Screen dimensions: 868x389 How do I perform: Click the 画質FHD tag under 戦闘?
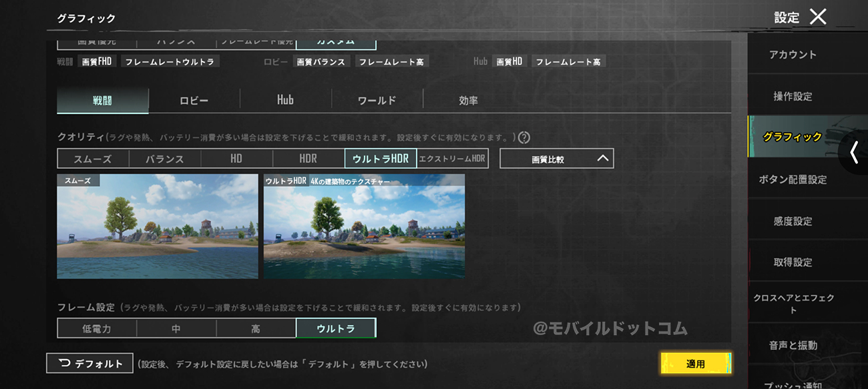pyautogui.click(x=97, y=61)
